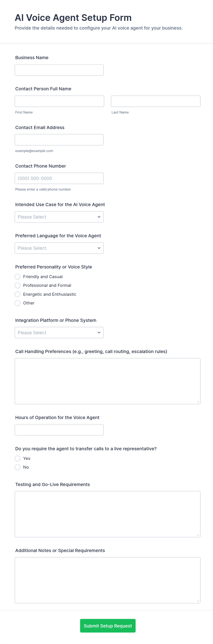
Task: Select Friendly and Casual voice style
Action: tap(17, 277)
